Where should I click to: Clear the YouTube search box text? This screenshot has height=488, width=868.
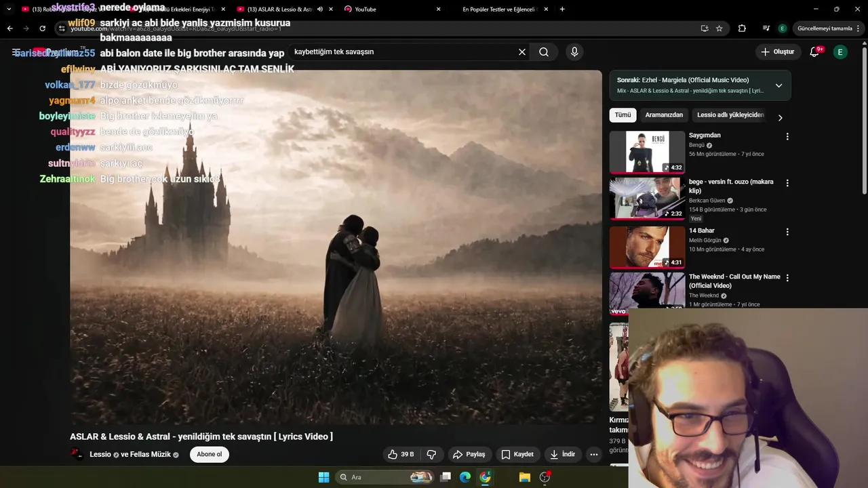click(x=522, y=52)
